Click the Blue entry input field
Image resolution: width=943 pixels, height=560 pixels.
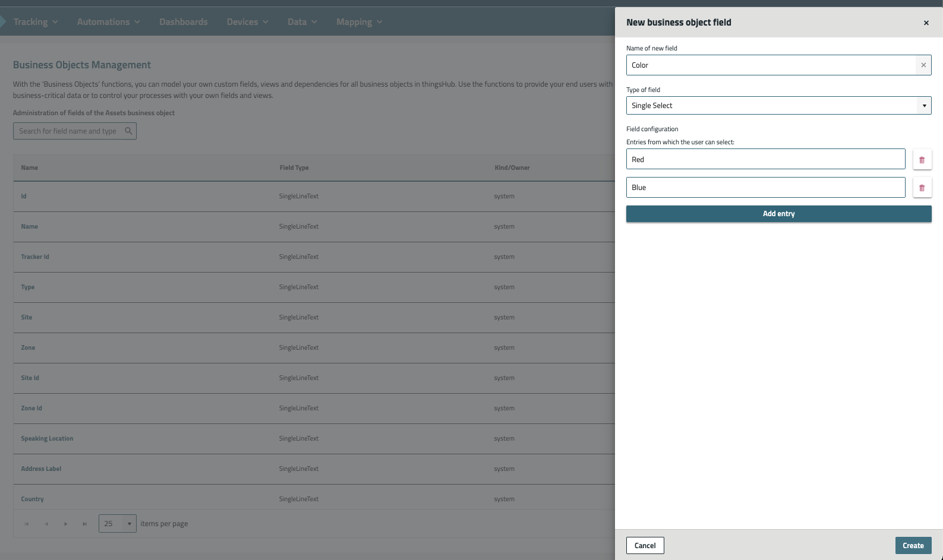click(x=765, y=188)
